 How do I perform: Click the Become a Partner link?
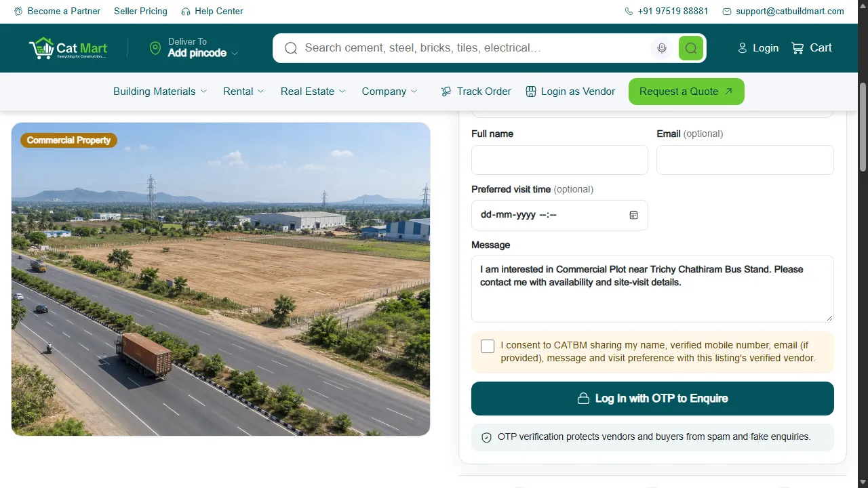click(x=57, y=12)
